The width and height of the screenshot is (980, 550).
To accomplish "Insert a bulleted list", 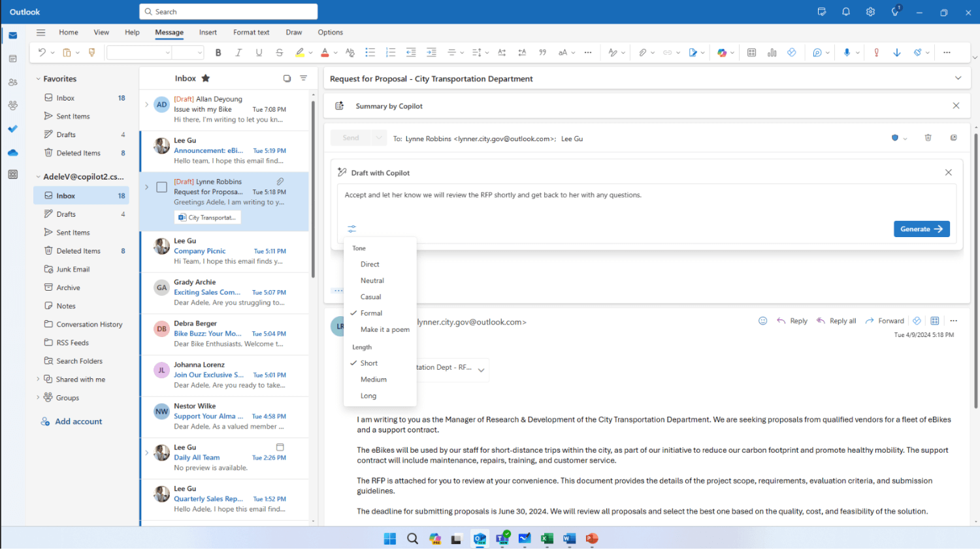I will (370, 52).
